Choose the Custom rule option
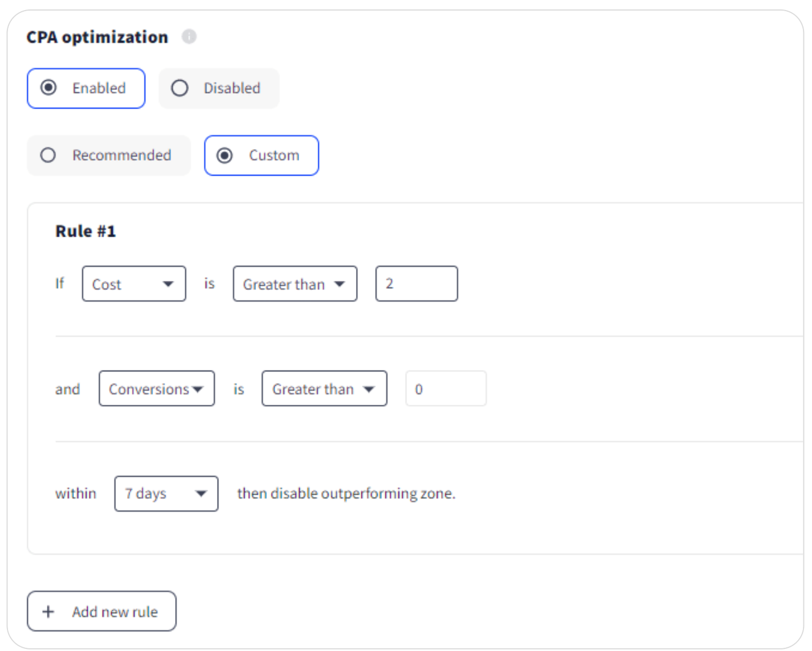The image size is (812, 651). 225,155
